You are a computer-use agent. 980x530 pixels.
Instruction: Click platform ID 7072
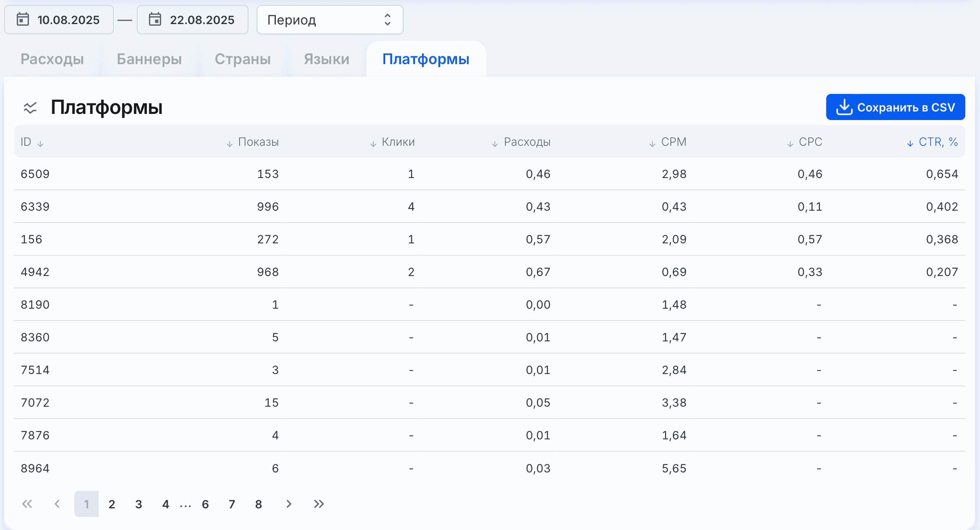[x=35, y=403]
